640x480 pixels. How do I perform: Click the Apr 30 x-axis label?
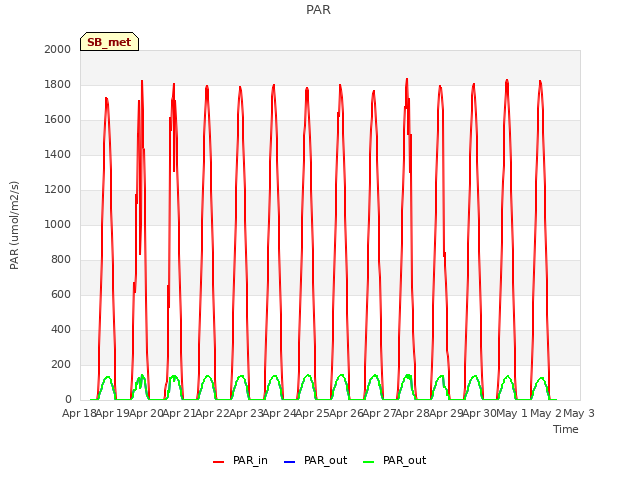(x=479, y=413)
